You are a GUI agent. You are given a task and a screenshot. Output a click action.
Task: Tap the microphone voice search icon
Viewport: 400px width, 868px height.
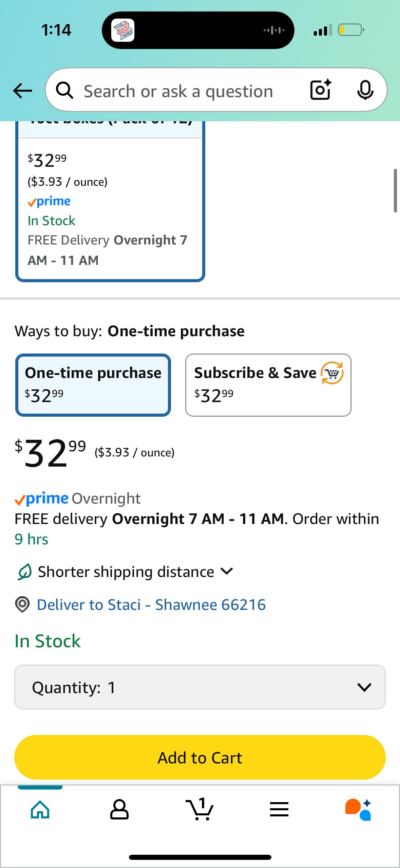365,90
